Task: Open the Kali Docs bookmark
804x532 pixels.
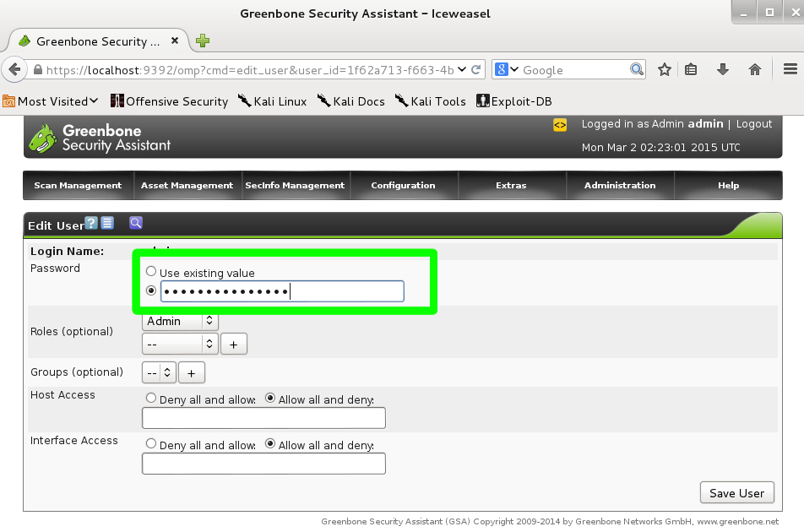Action: (x=351, y=101)
